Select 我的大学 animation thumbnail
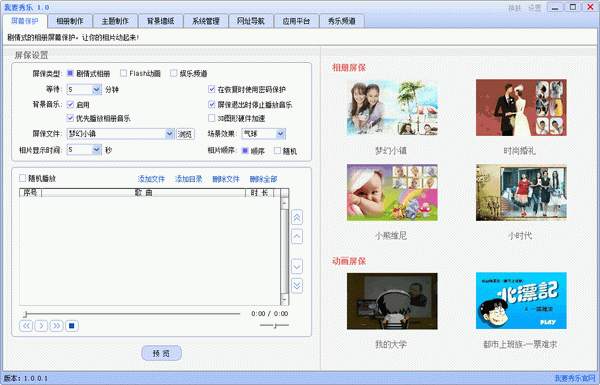 pos(392,301)
